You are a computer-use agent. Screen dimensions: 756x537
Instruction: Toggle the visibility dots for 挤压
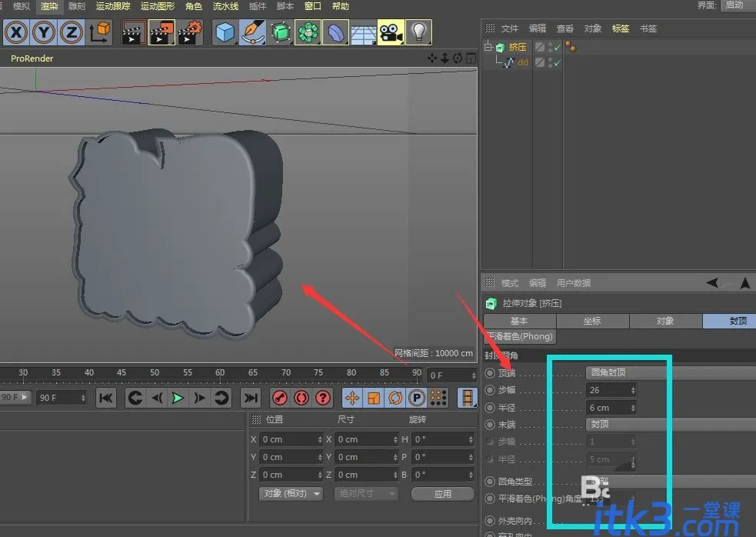point(551,47)
